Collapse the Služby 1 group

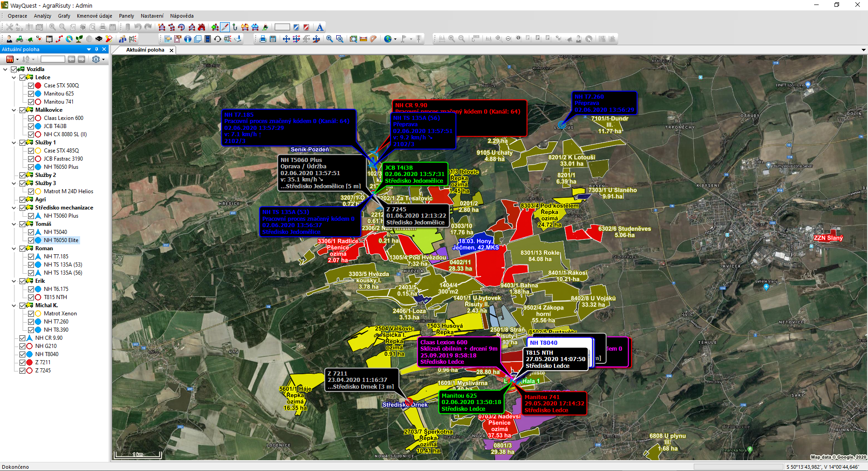tap(14, 143)
